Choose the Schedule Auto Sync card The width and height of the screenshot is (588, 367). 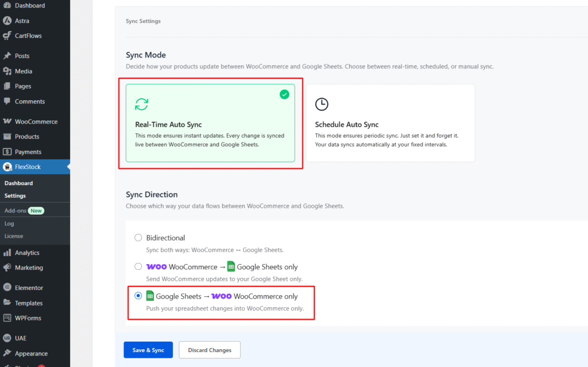(390, 123)
